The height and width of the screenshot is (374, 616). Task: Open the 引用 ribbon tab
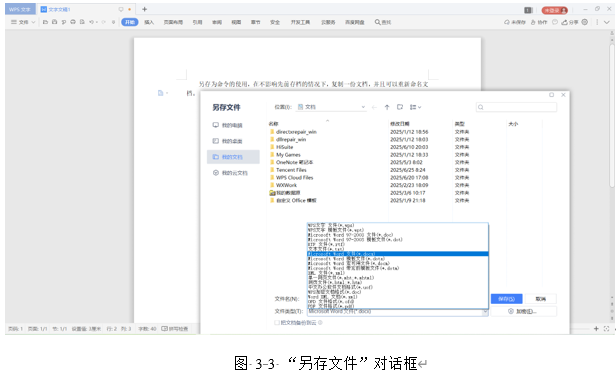click(x=197, y=22)
